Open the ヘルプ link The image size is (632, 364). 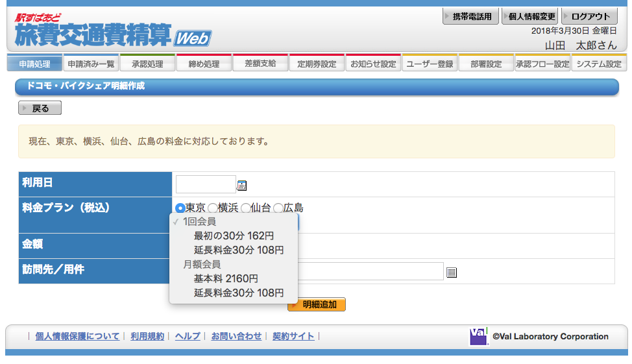[188, 336]
